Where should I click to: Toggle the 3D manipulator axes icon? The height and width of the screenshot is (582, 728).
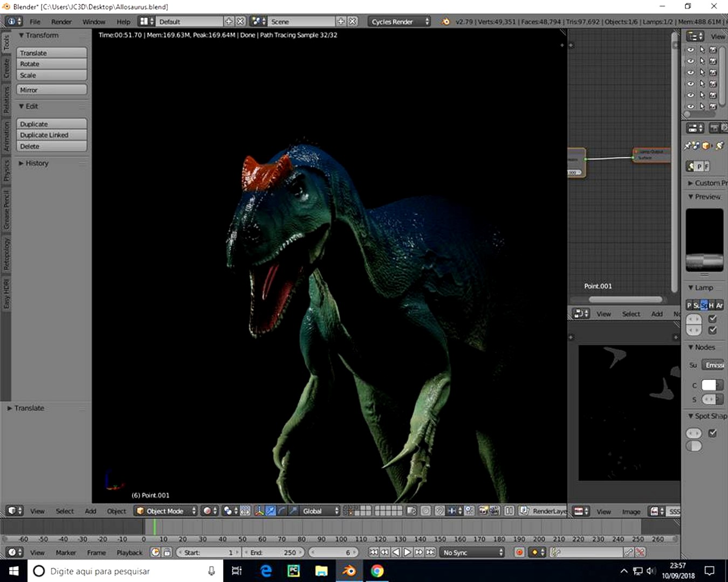pos(259,510)
